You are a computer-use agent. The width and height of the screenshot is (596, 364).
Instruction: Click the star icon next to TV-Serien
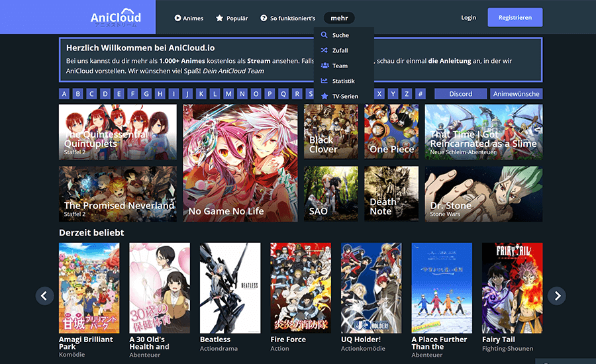pos(324,96)
